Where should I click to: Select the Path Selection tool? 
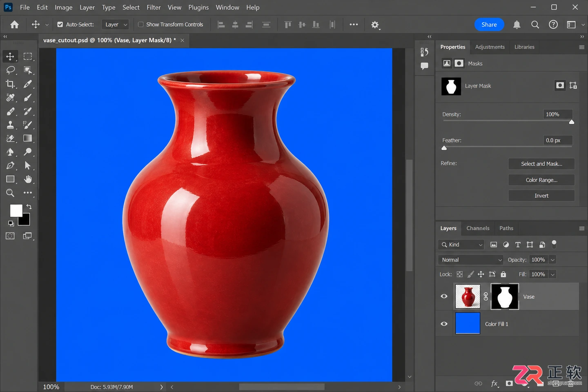pyautogui.click(x=27, y=165)
